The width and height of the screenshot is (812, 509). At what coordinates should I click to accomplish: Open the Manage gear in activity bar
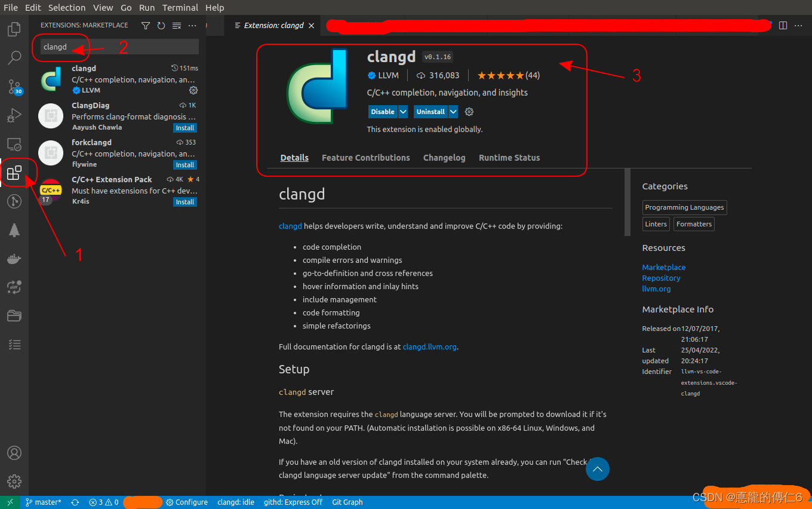[x=14, y=482]
